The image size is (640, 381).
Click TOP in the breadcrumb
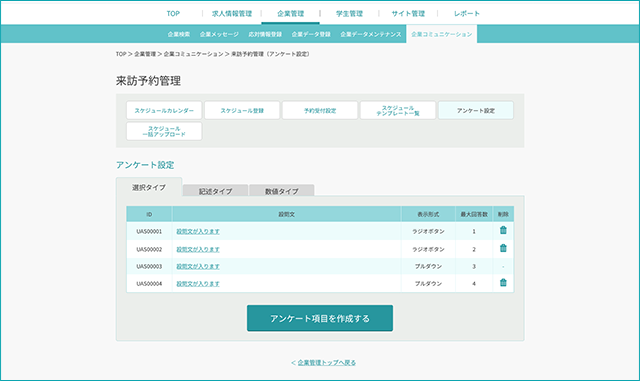tap(121, 54)
